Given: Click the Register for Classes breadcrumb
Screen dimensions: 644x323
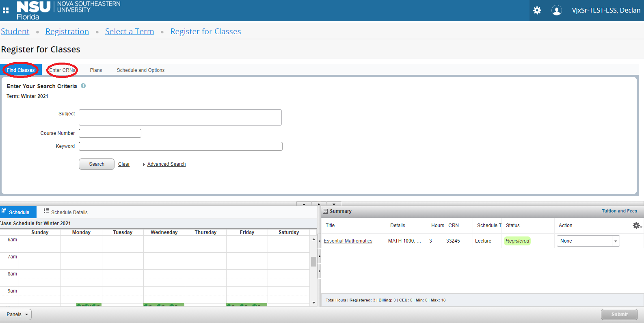Looking at the screenshot, I should point(205,31).
